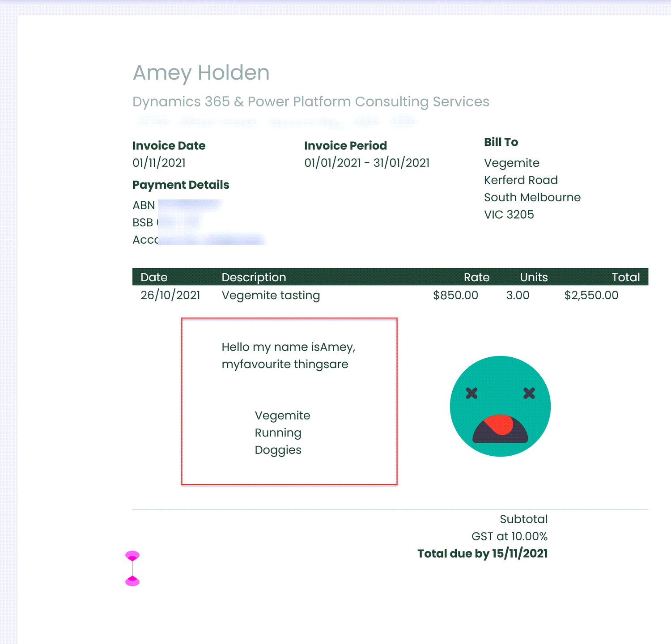Image resolution: width=671 pixels, height=644 pixels.
Task: Click the 'Rate' table header cell
Action: (476, 277)
